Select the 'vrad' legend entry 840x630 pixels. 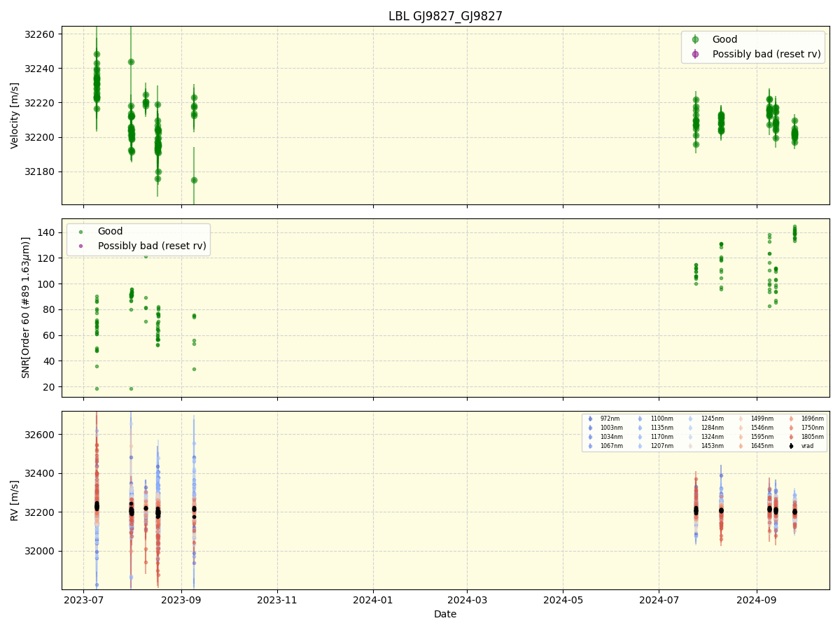pyautogui.click(x=808, y=446)
